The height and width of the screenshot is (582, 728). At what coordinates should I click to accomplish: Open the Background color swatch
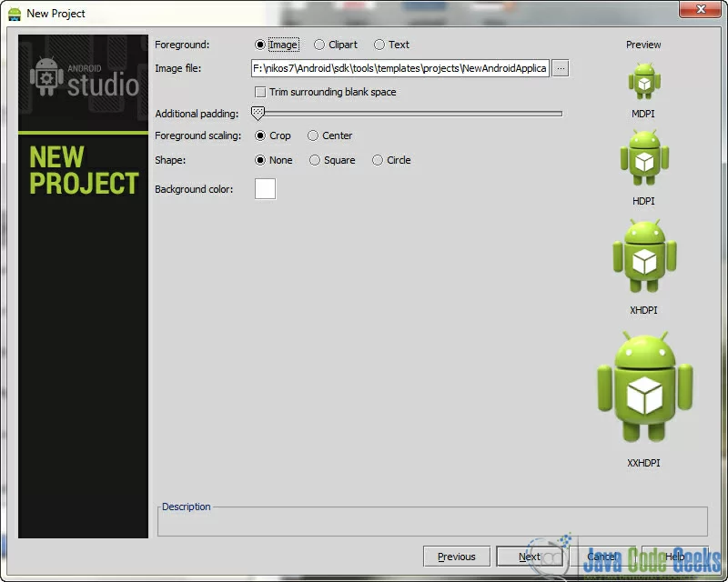click(x=265, y=189)
